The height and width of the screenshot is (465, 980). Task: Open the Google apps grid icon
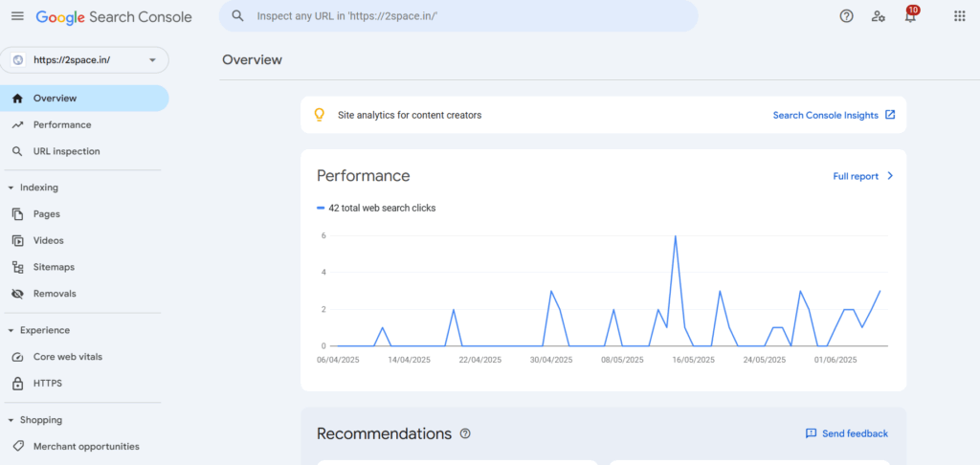click(959, 16)
